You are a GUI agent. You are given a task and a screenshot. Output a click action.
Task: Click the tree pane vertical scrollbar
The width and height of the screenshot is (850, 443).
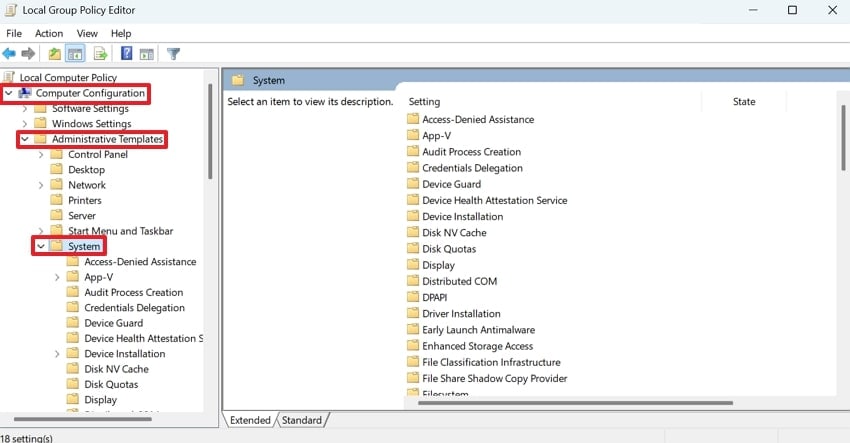pos(210,131)
